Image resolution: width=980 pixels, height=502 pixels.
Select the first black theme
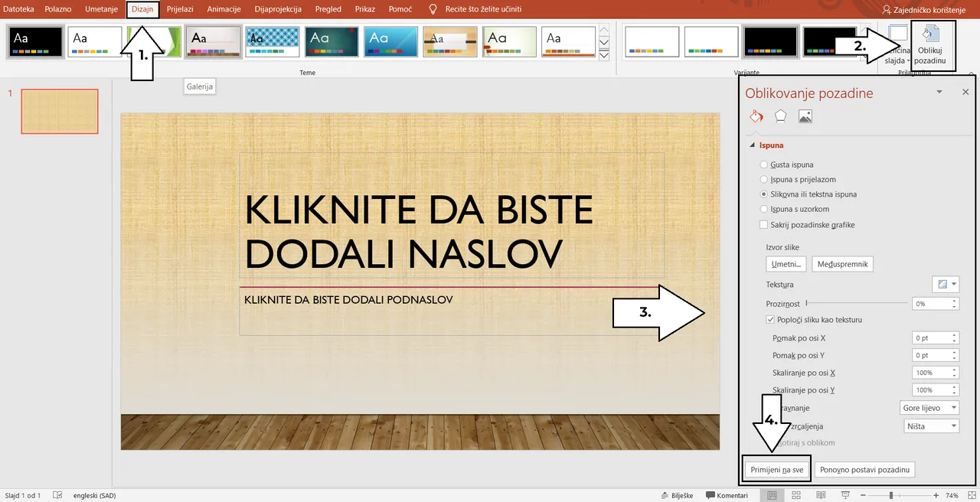point(35,41)
